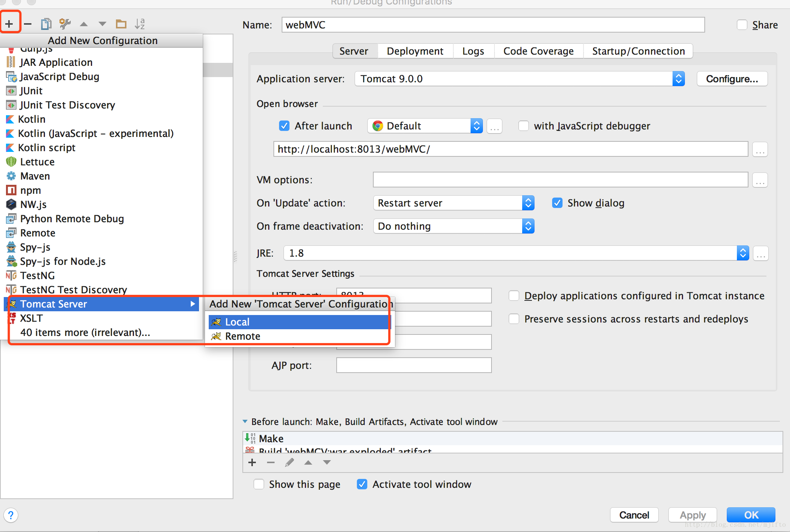
Task: Click the JAR Application configuration icon
Action: [11, 62]
